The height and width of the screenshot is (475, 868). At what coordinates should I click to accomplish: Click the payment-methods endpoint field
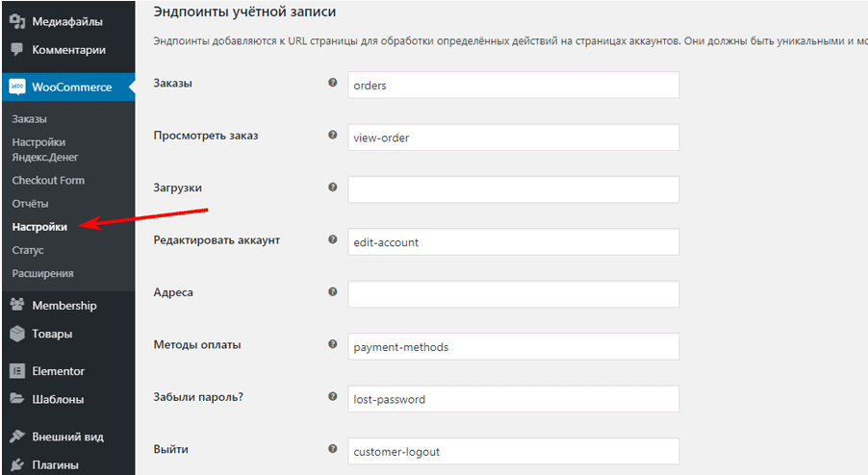514,346
